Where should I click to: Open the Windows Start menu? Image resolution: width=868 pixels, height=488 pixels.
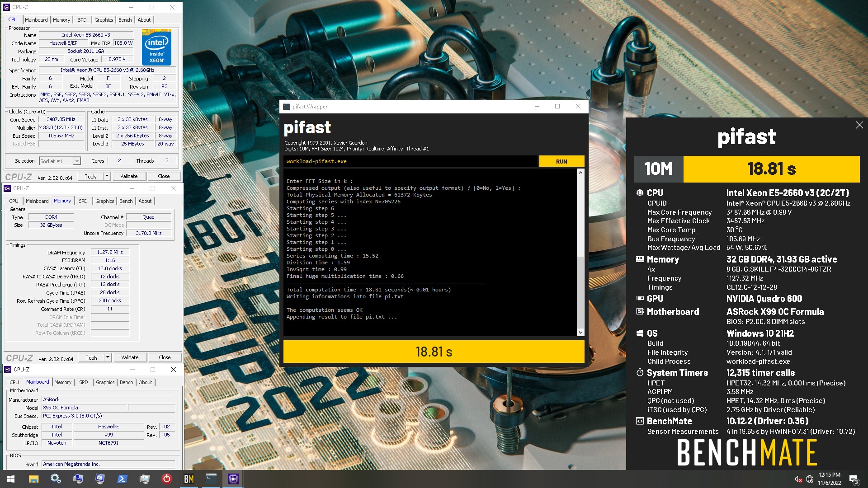coord(11,479)
